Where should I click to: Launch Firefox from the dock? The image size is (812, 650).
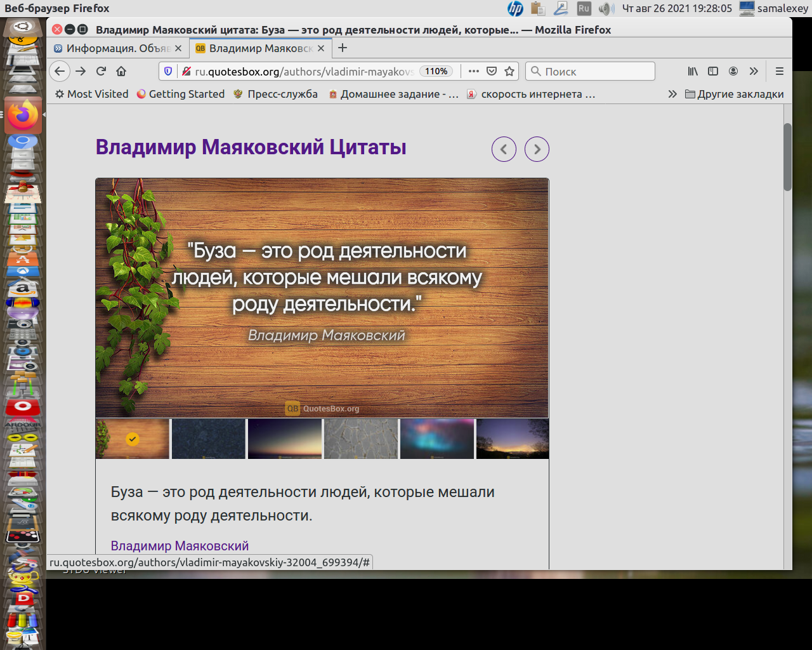[23, 115]
